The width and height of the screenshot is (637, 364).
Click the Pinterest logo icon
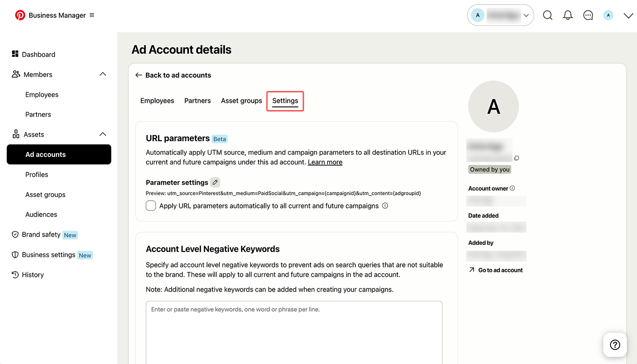(x=20, y=15)
